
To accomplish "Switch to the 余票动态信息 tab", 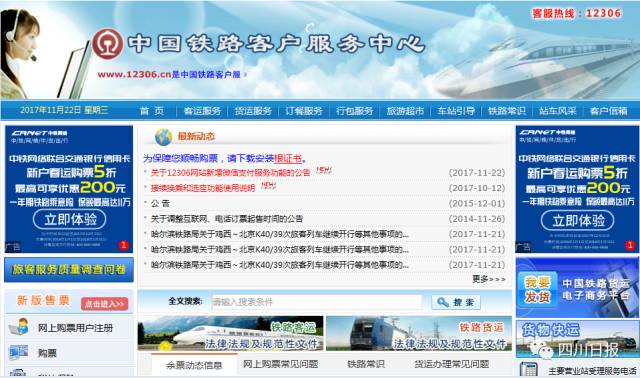I will [x=194, y=365].
